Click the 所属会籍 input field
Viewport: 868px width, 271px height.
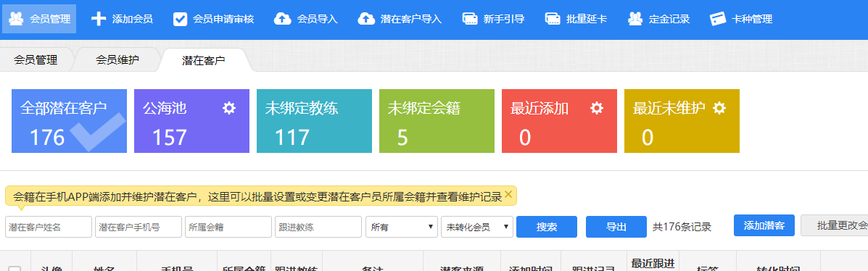pos(228,227)
